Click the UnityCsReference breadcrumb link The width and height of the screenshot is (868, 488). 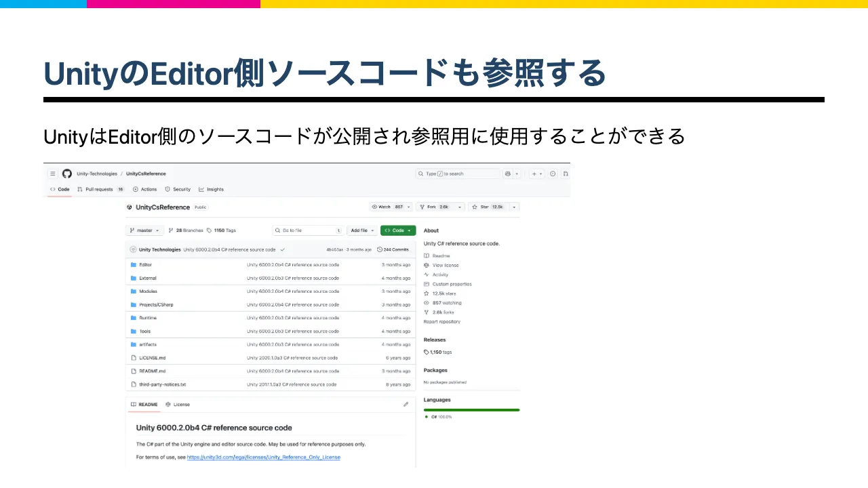click(x=146, y=174)
